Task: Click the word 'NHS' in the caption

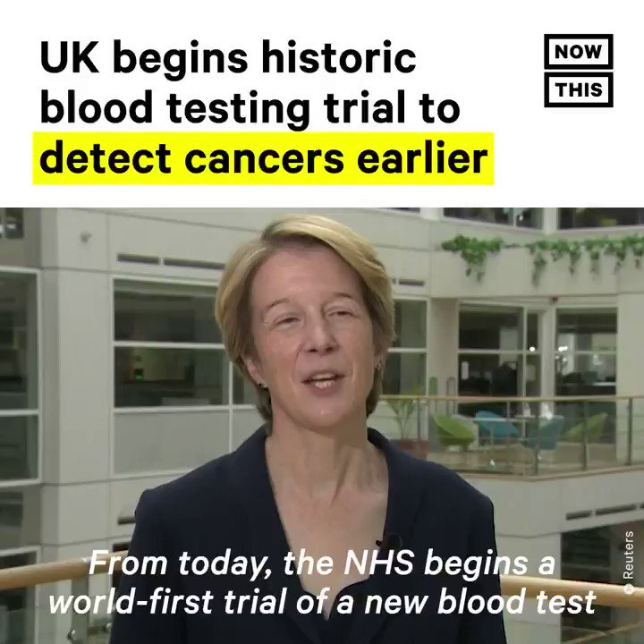Action: point(378,563)
